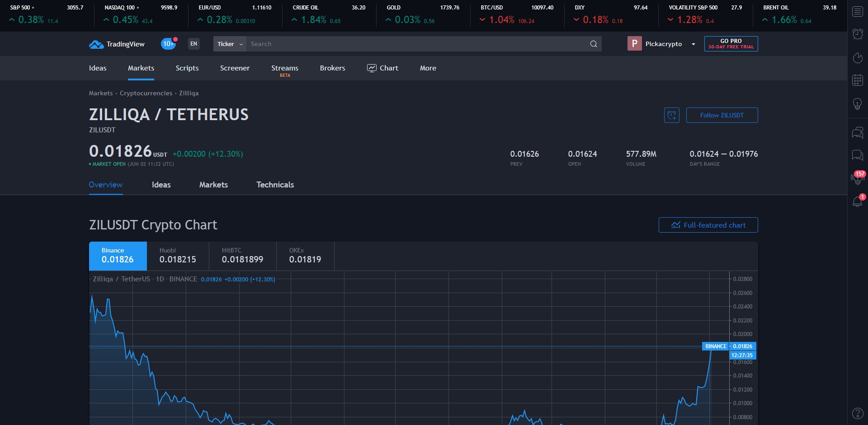Viewport: 868px width, 425px height.
Task: Click the Zilliqa breadcrumb link
Action: tap(189, 93)
